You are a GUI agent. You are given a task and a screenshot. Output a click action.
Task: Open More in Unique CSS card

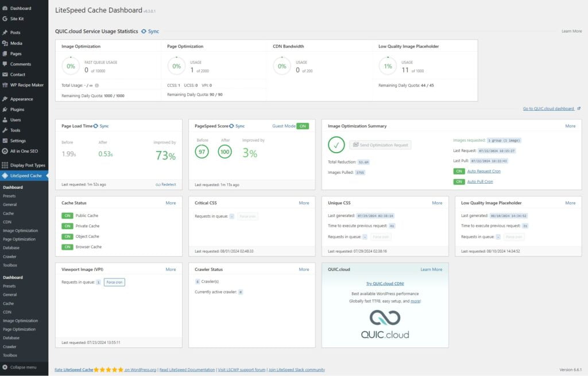coord(437,203)
